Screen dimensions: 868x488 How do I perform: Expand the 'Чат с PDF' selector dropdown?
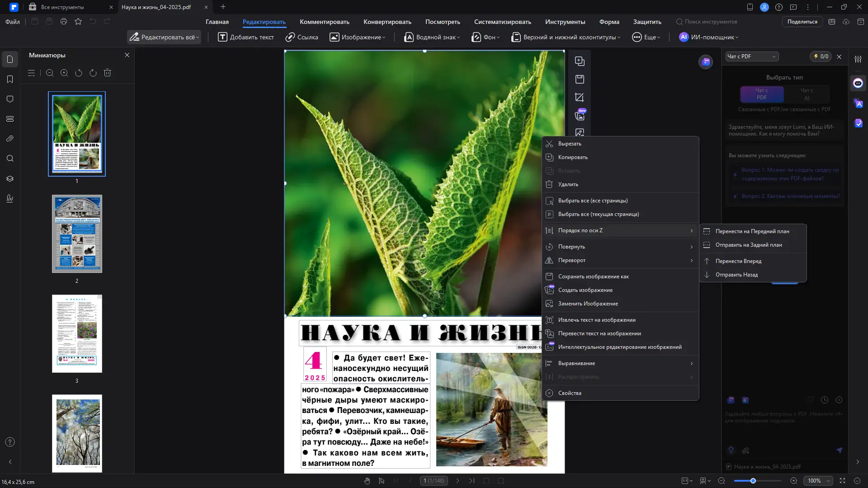coord(751,56)
